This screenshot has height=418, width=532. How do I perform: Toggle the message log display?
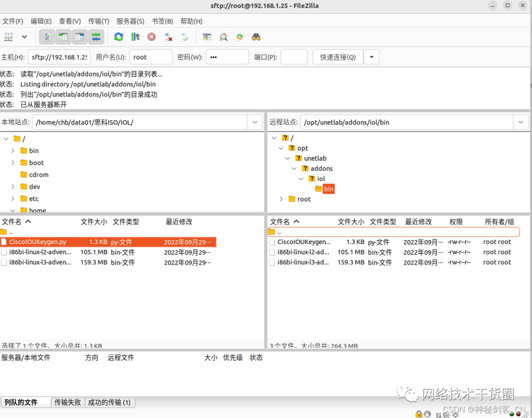[47, 36]
